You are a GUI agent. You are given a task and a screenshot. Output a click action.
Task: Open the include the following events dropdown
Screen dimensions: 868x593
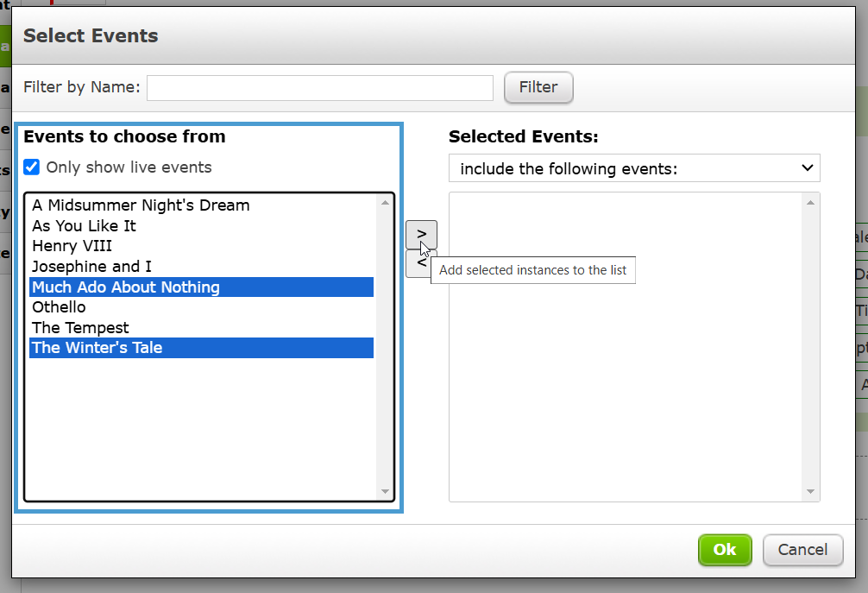coord(634,168)
